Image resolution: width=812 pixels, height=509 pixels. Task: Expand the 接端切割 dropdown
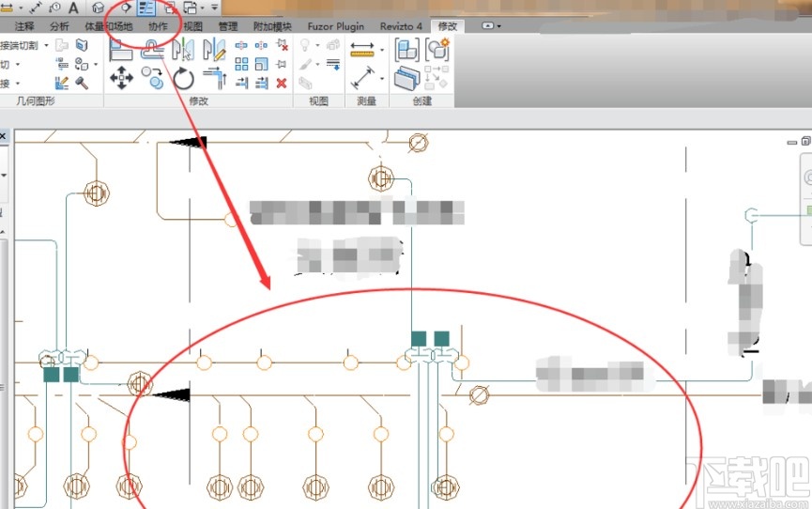pos(46,46)
